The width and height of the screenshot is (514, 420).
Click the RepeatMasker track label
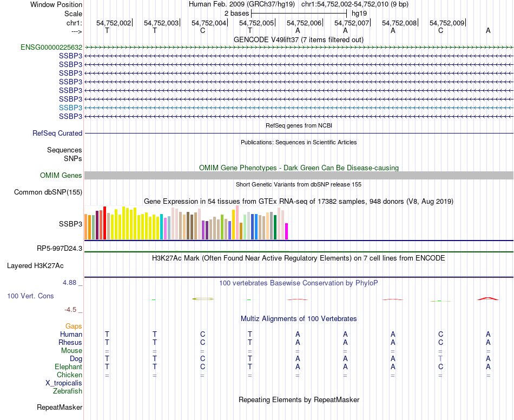click(60, 408)
